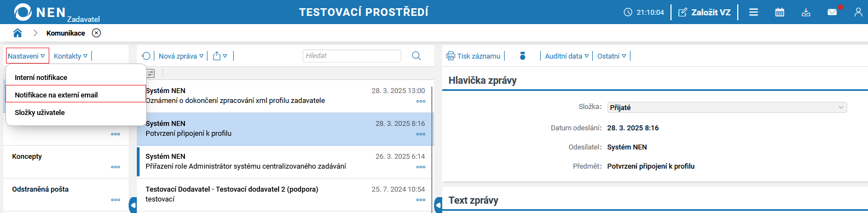This screenshot has width=868, height=213.
Task: Select message Potvrzení připojení k profilu
Action: pos(285,129)
